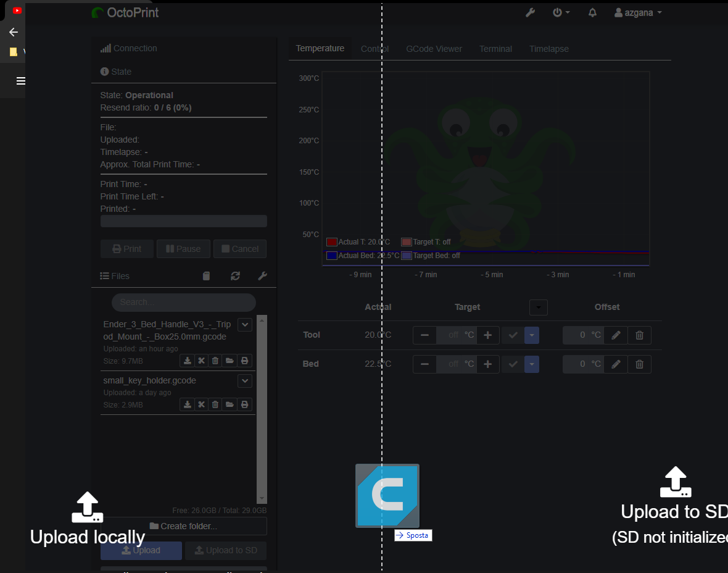Decrease Tool target temperature
This screenshot has height=573, width=728.
point(424,335)
